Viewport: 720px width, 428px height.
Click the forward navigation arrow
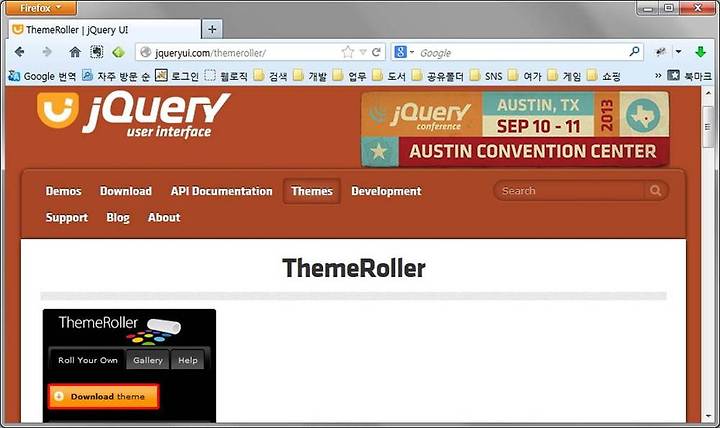tap(47, 52)
